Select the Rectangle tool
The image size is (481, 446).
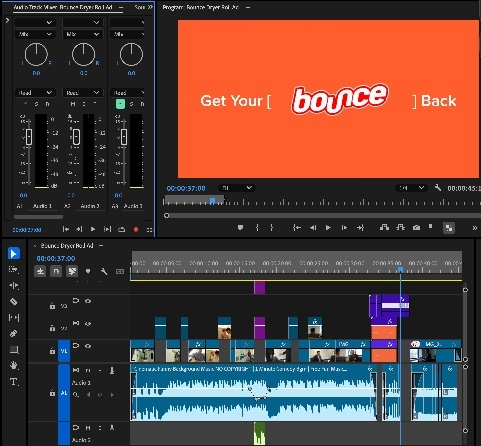point(14,350)
